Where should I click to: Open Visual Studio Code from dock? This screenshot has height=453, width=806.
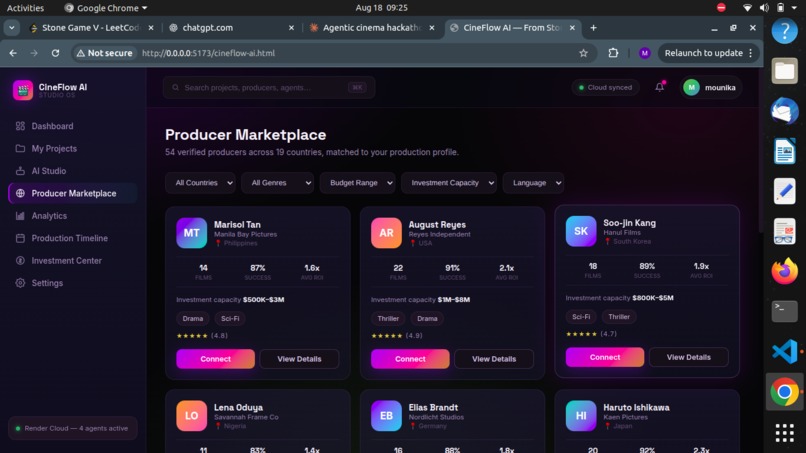click(x=784, y=352)
